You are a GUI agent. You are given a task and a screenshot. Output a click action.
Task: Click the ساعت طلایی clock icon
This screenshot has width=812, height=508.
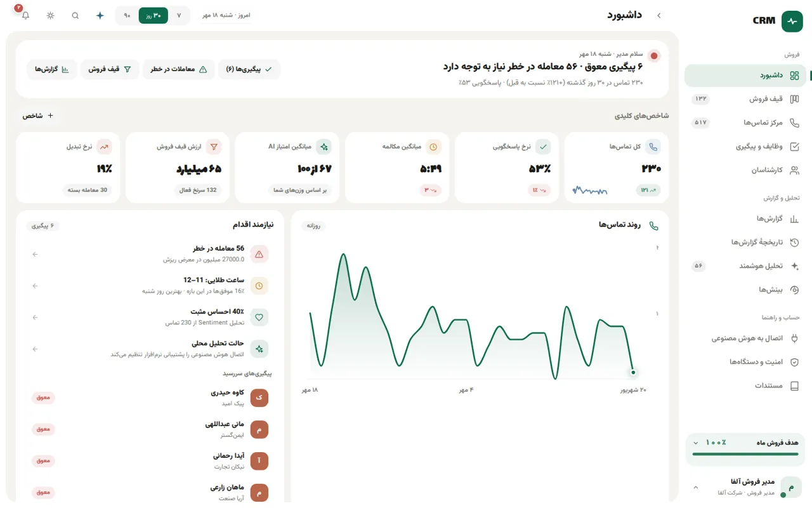(x=259, y=286)
